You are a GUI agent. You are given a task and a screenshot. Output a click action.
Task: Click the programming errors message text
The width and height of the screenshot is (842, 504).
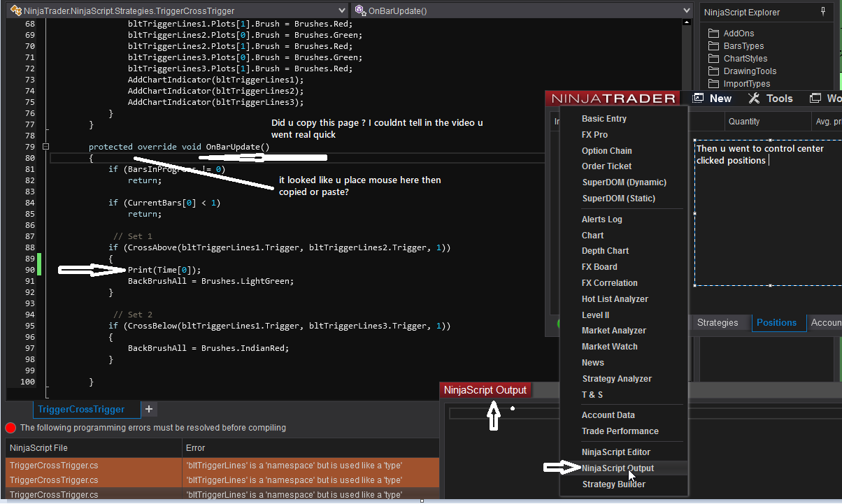coord(153,428)
